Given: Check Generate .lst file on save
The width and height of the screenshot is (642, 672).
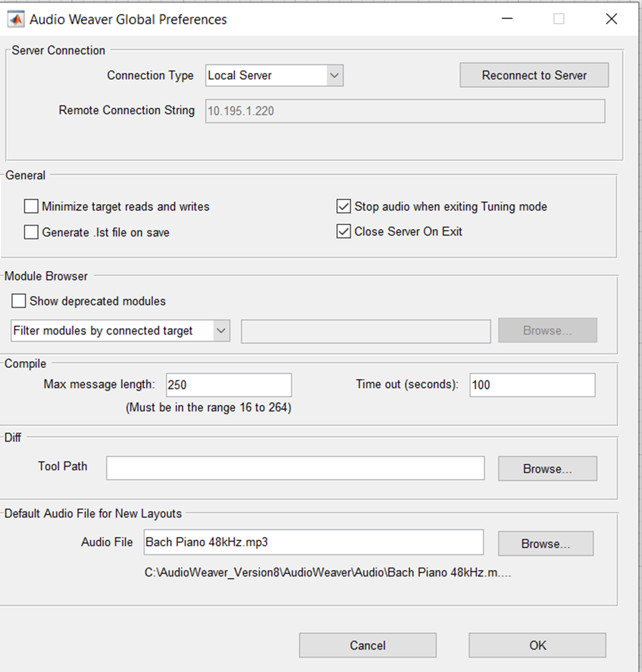Looking at the screenshot, I should (31, 232).
